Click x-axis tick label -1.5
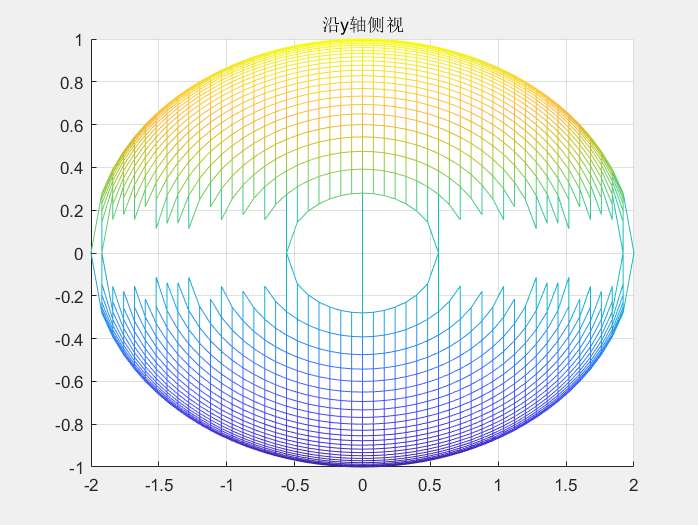Screen dimensions: 698x525 (159, 485)
